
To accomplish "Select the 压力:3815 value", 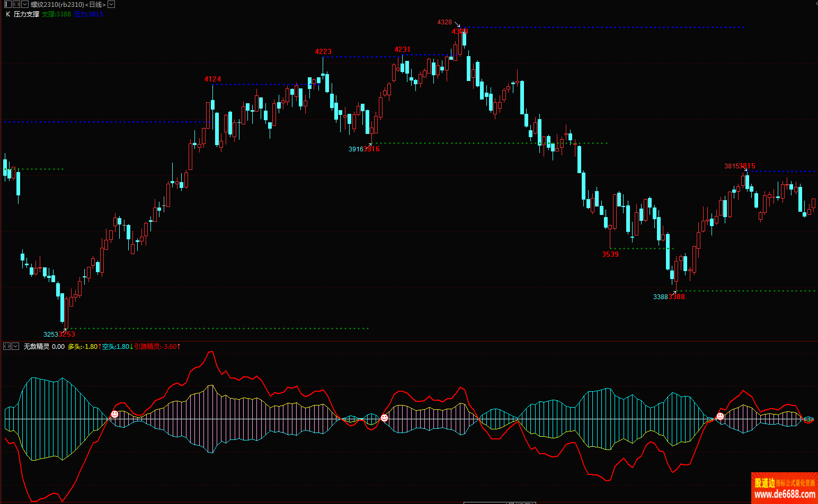I will (x=88, y=14).
